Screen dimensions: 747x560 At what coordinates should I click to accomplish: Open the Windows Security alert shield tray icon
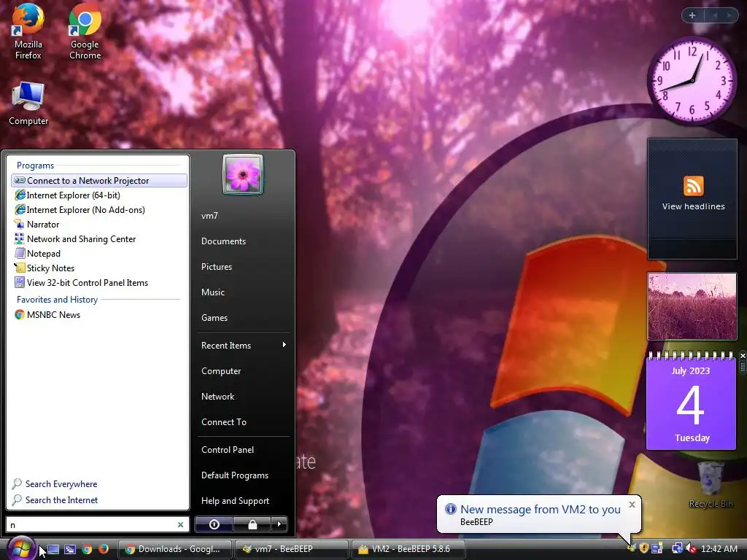pyautogui.click(x=644, y=548)
